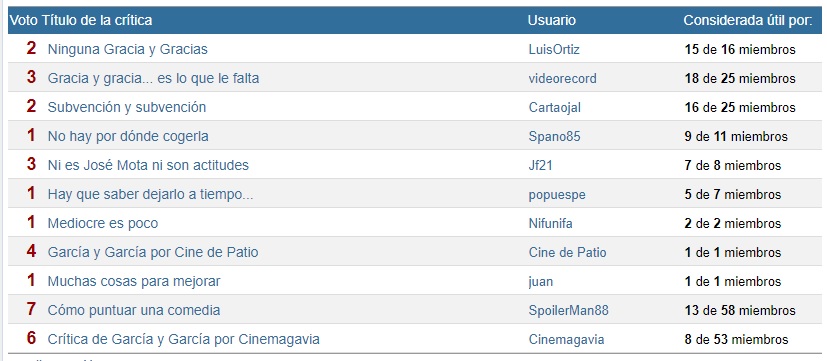View Cartaojal's user profile
This screenshot has height=361, width=827.
click(x=554, y=108)
